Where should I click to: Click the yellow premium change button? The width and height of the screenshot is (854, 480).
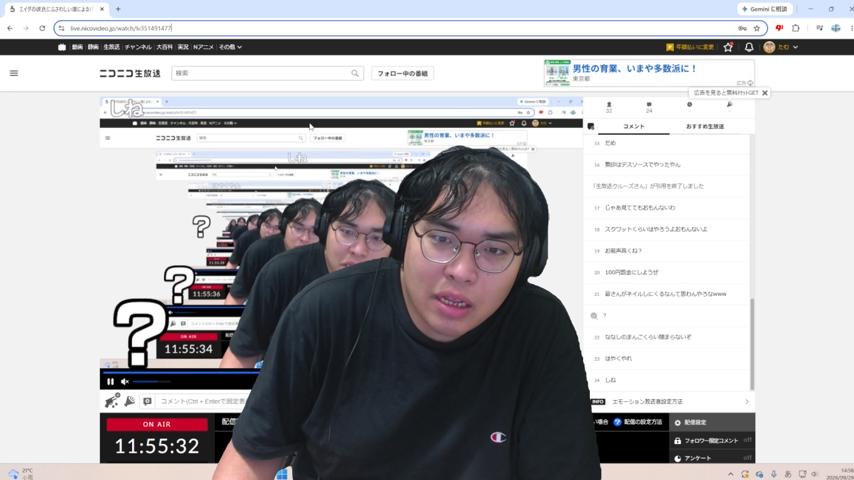pyautogui.click(x=690, y=47)
